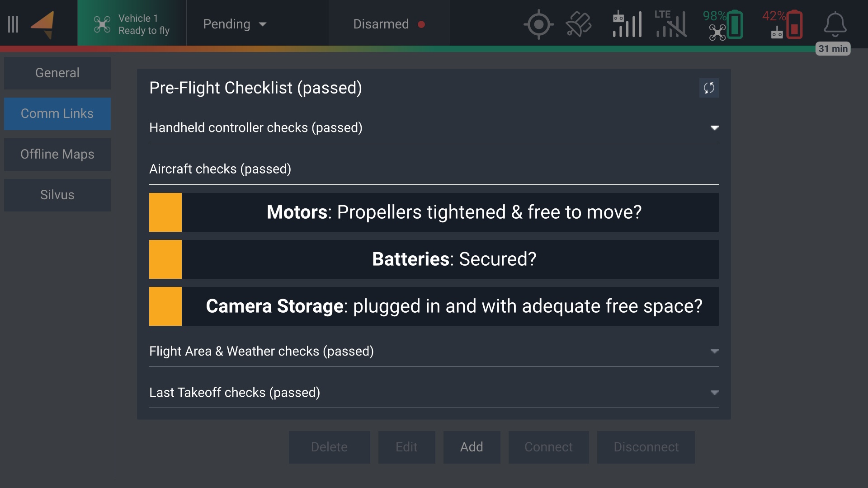
Task: Click the GPS crosshair status icon
Action: pos(538,24)
